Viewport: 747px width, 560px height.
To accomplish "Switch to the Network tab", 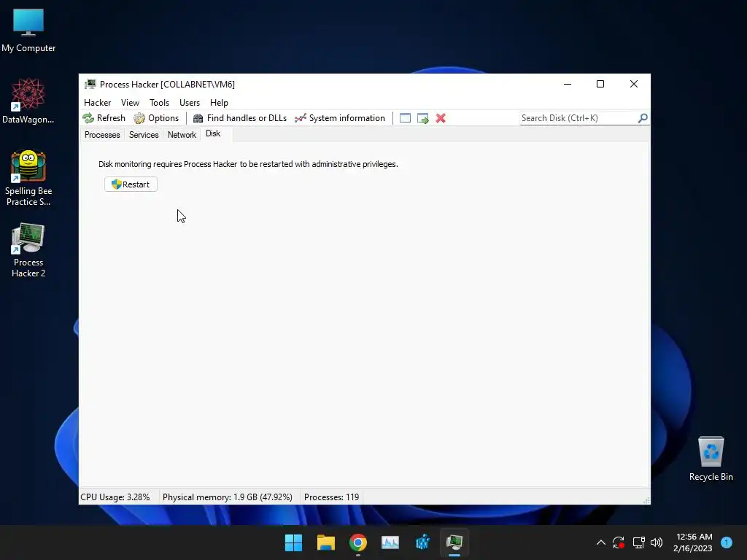I will [x=182, y=135].
